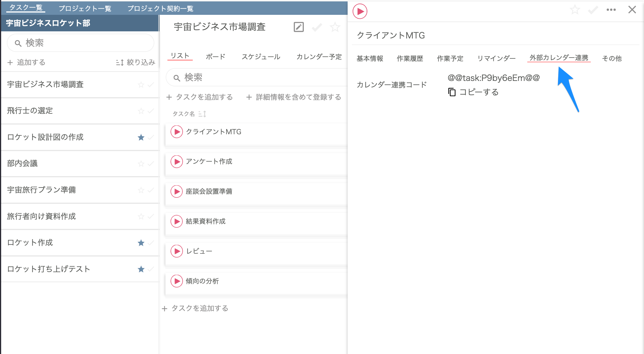Click the play icon on レビュー

[177, 251]
